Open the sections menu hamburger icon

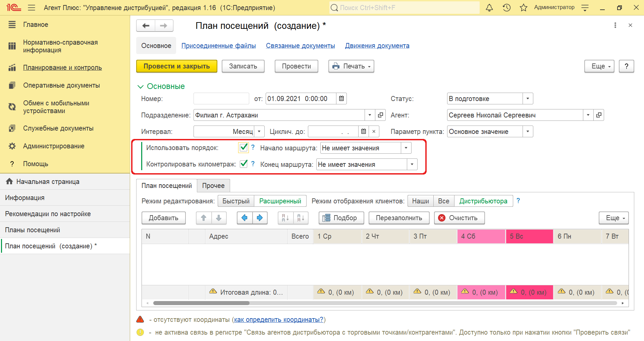32,7
